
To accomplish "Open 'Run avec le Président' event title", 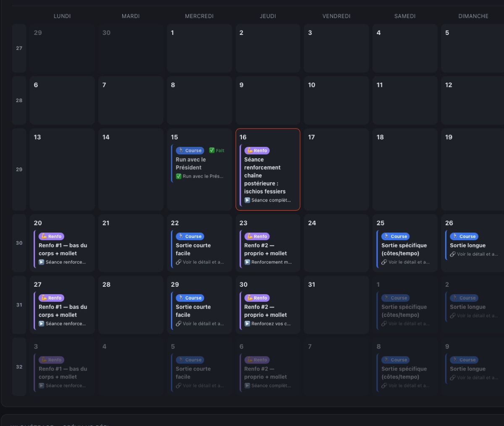I will (x=191, y=163).
